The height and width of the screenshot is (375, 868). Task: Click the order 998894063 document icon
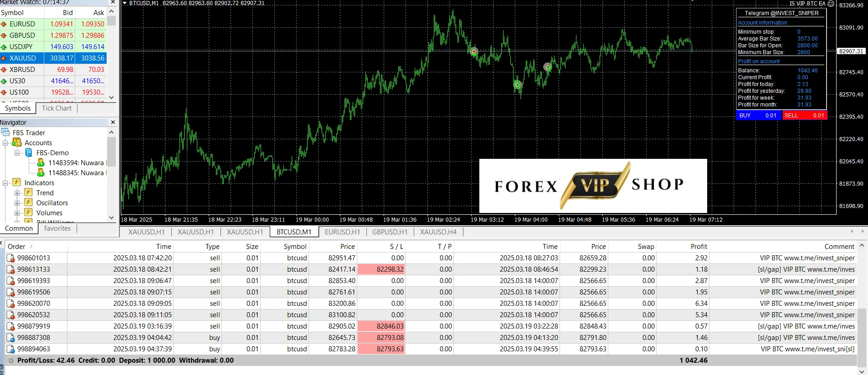click(x=10, y=349)
